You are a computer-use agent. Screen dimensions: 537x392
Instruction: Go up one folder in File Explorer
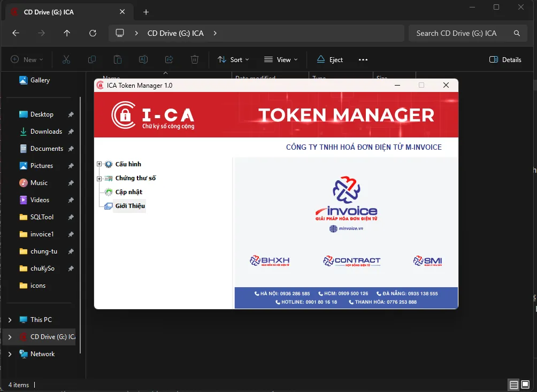67,33
